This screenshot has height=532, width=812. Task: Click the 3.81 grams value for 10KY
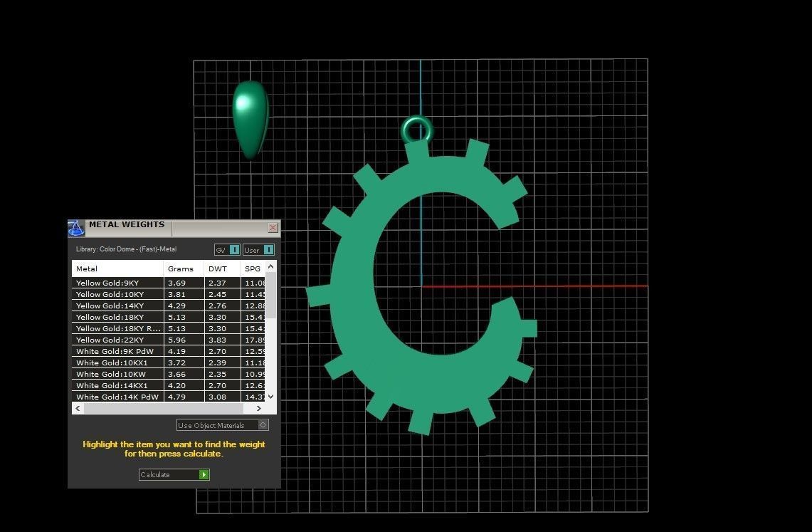[x=176, y=294]
